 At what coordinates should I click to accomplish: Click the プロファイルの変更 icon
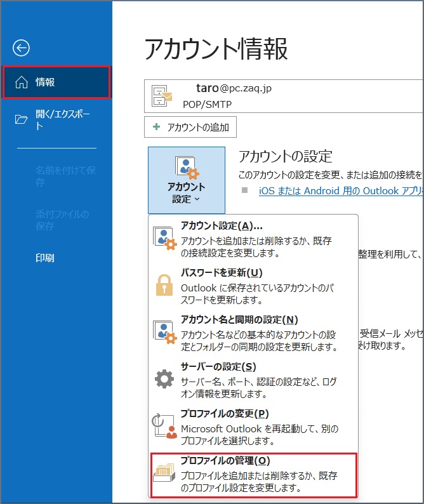click(164, 426)
